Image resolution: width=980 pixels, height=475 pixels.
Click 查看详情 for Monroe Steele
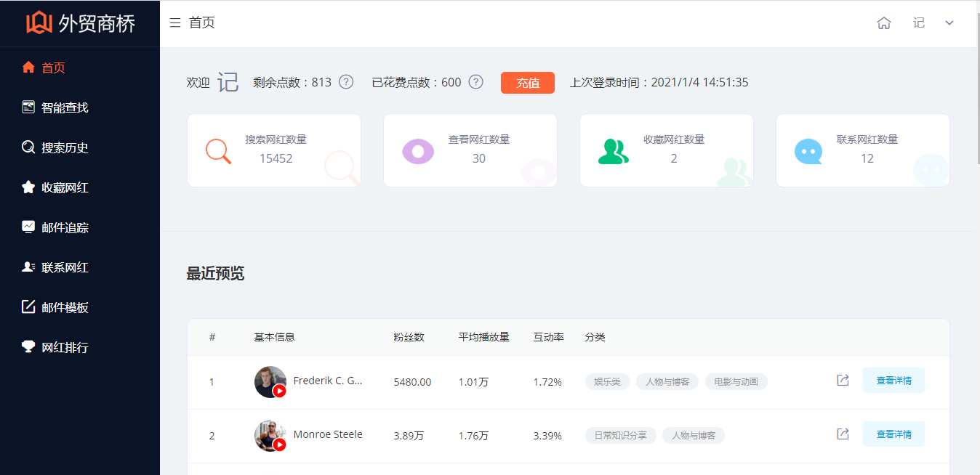[893, 434]
